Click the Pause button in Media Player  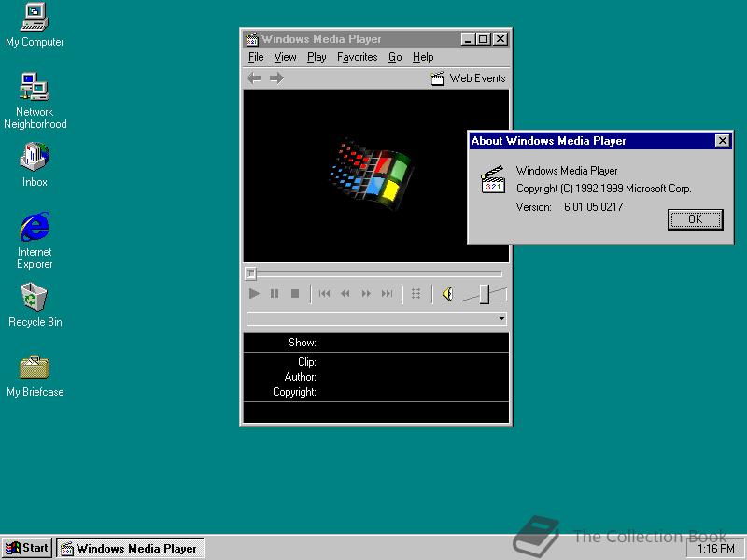pos(275,294)
